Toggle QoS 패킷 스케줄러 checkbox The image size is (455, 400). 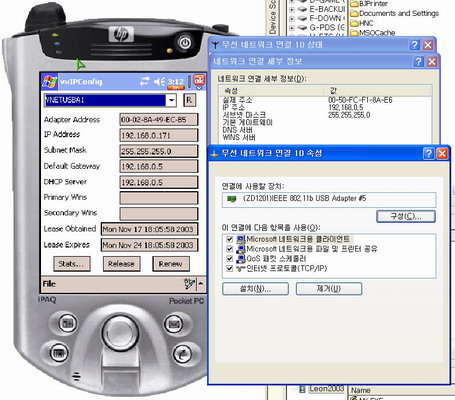click(229, 258)
